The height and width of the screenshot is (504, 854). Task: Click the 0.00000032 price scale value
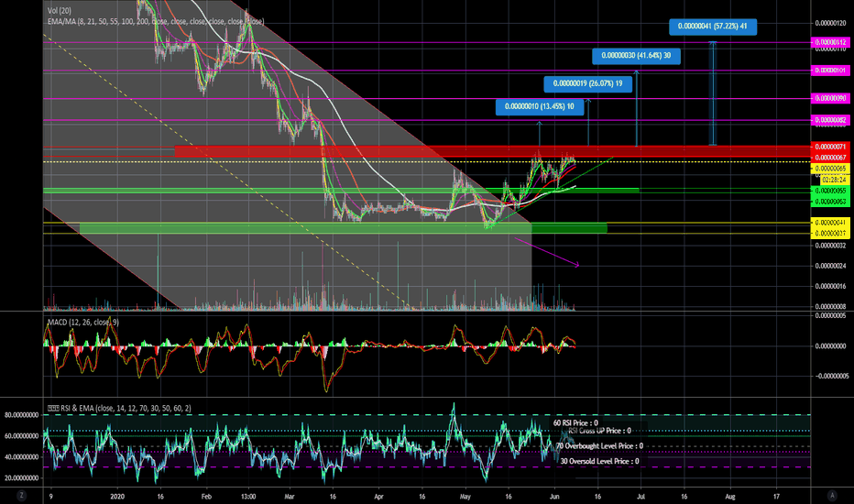pyautogui.click(x=830, y=246)
